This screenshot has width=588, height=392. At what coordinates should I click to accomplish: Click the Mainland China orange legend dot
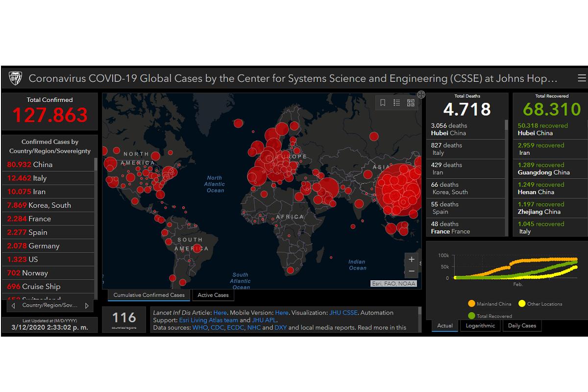coord(471,304)
